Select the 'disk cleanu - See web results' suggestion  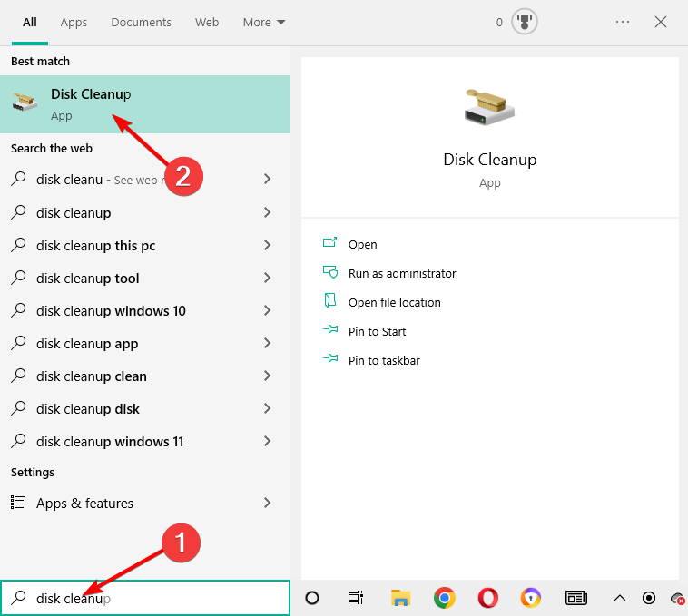click(145, 180)
